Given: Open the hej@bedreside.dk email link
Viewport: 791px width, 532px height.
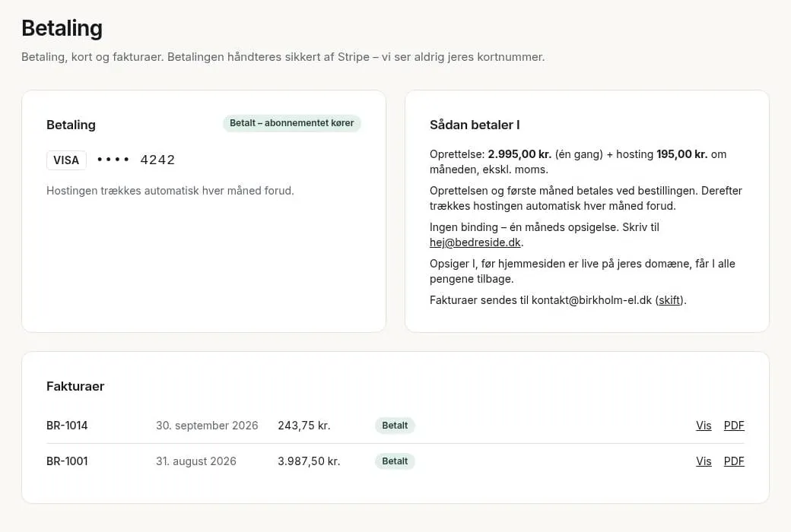Looking at the screenshot, I should [475, 242].
